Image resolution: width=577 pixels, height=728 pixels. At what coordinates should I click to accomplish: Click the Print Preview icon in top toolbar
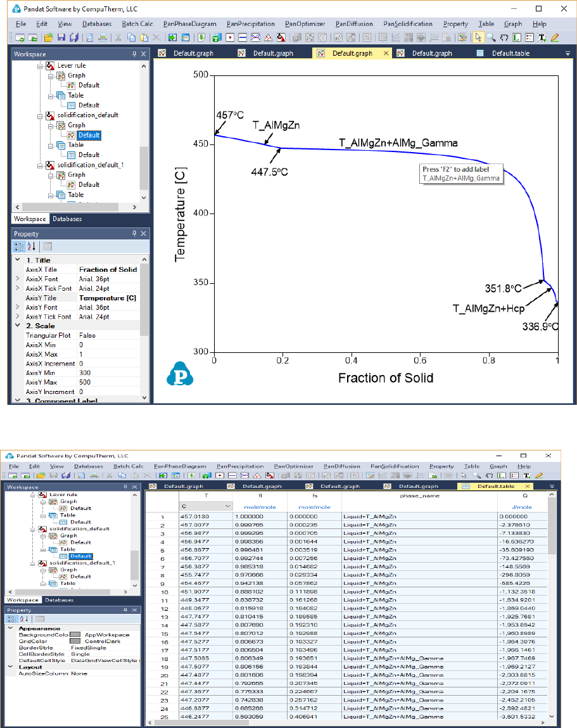[89, 37]
